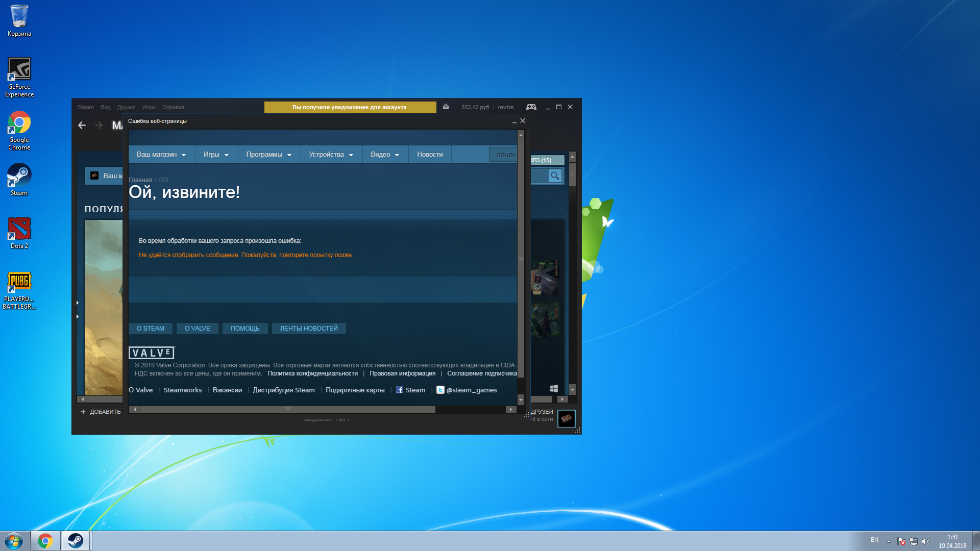Open the 'Друзья' menu
This screenshot has width=980, height=551.
(126, 107)
